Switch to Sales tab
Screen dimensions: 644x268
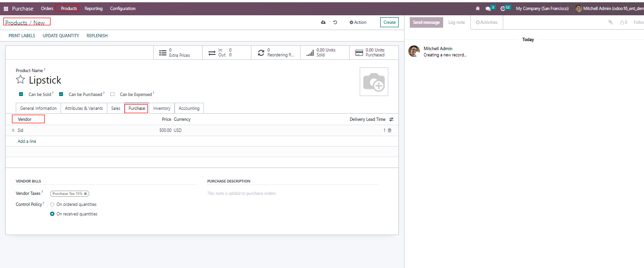[116, 108]
